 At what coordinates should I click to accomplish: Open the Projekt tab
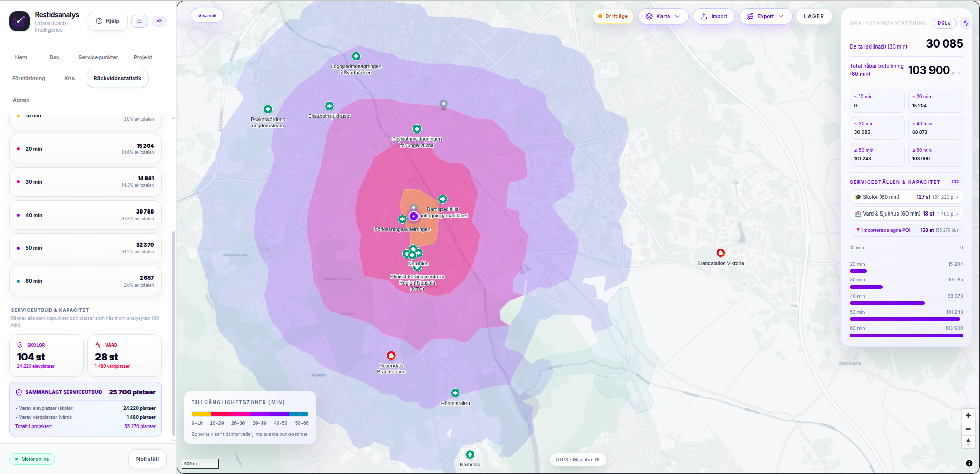143,57
